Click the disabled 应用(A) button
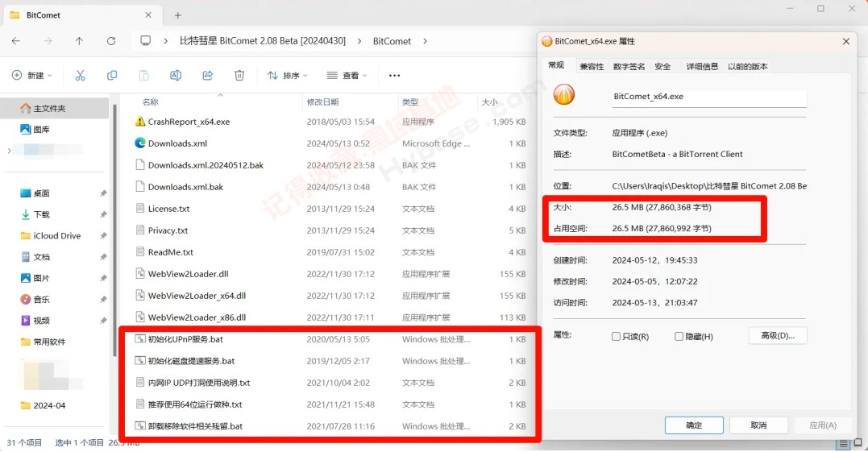Image resolution: width=868 pixels, height=452 pixels. point(823,425)
